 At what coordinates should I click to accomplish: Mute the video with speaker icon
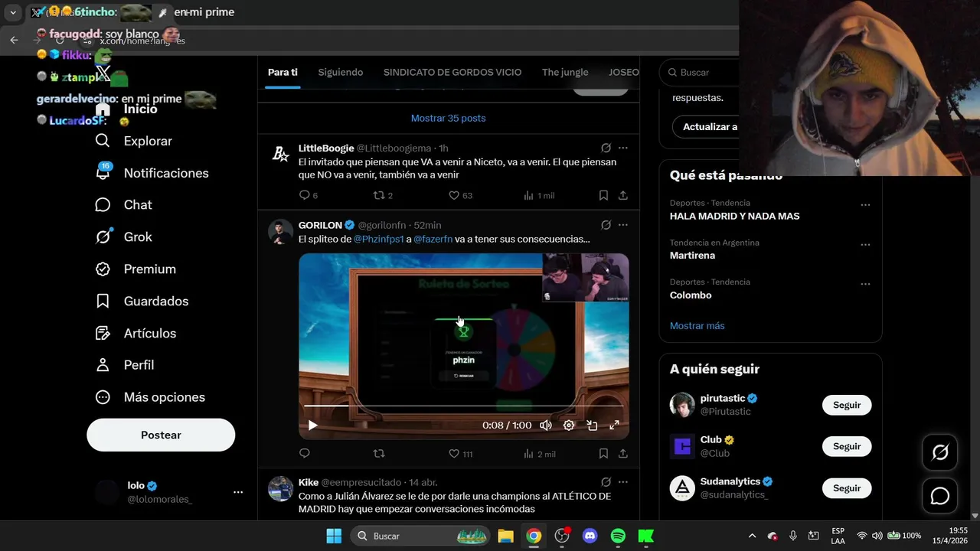pos(545,425)
